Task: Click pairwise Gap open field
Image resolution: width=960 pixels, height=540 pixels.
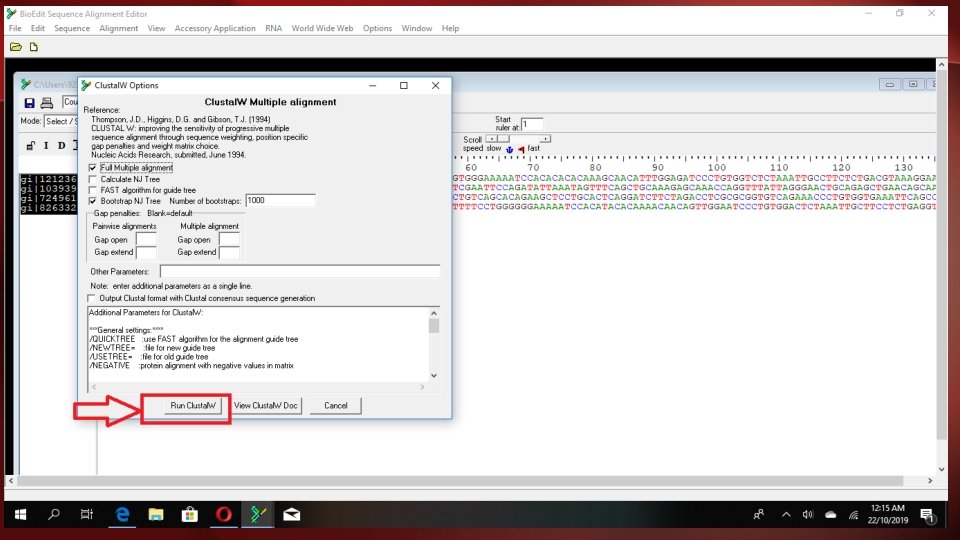Action: [x=146, y=239]
